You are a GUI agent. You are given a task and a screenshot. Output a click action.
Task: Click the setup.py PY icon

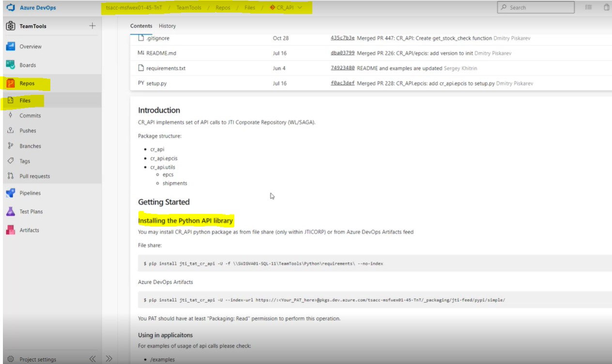click(x=141, y=83)
